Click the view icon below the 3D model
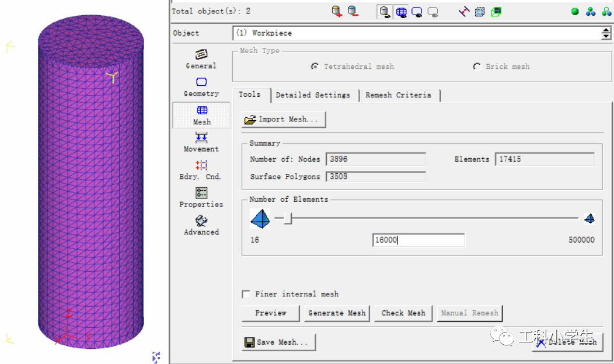The image size is (614, 364). point(156,357)
